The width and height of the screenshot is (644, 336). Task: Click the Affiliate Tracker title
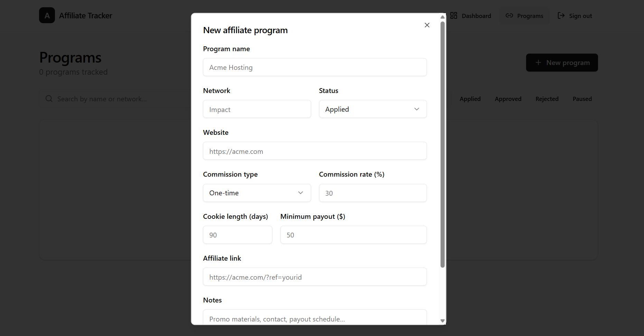(x=85, y=16)
